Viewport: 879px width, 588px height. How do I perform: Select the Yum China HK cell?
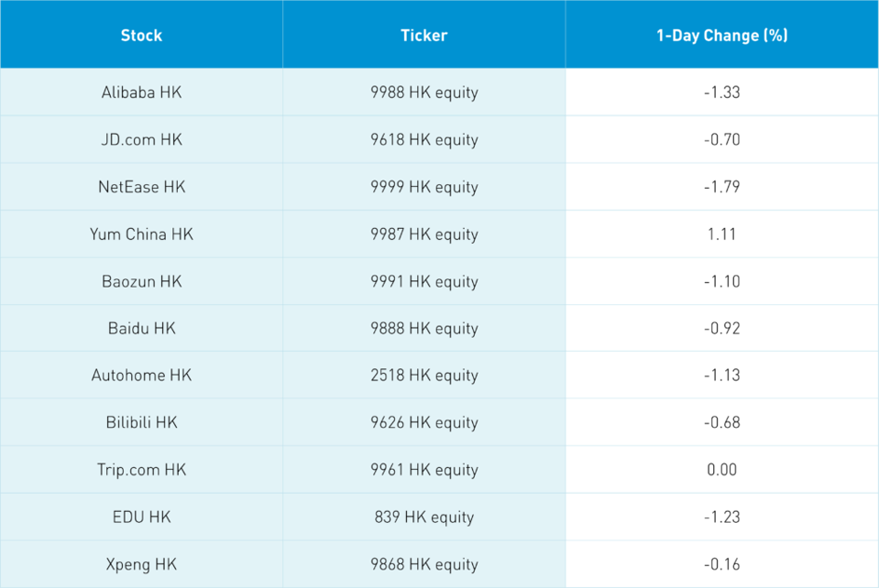pos(141,234)
